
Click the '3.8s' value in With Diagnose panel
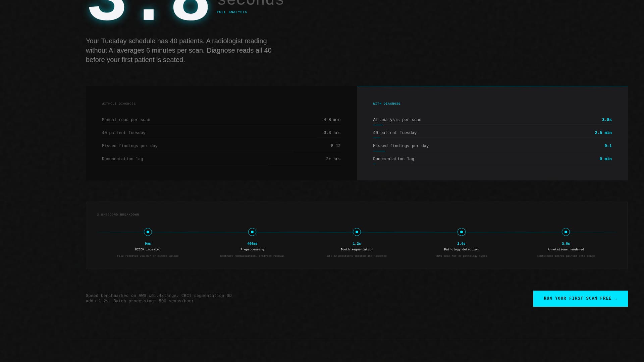click(607, 120)
